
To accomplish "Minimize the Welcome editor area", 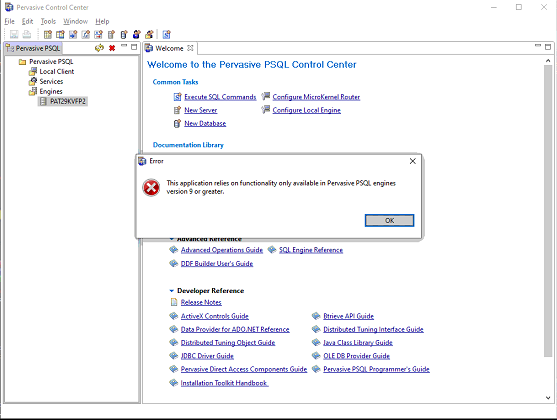I will [538, 46].
